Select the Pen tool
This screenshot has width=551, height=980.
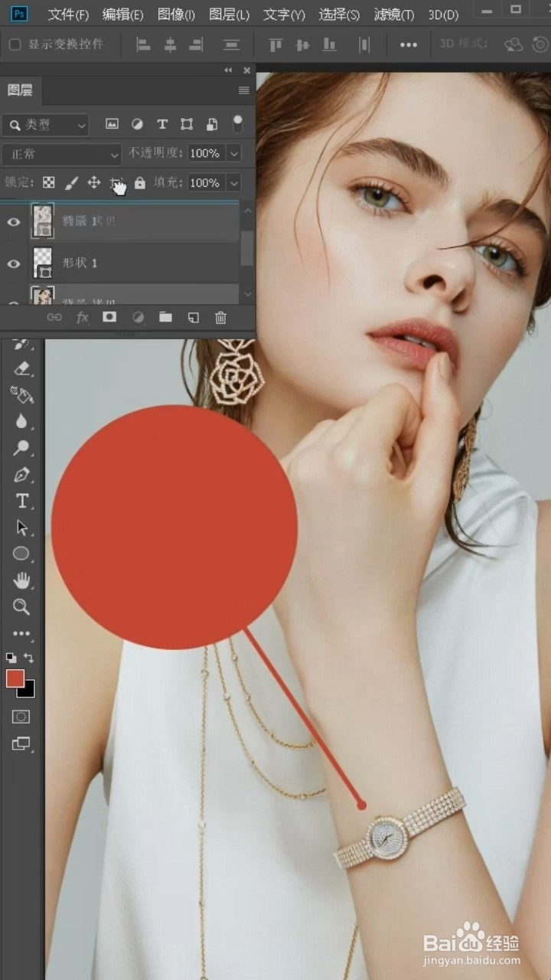point(21,475)
